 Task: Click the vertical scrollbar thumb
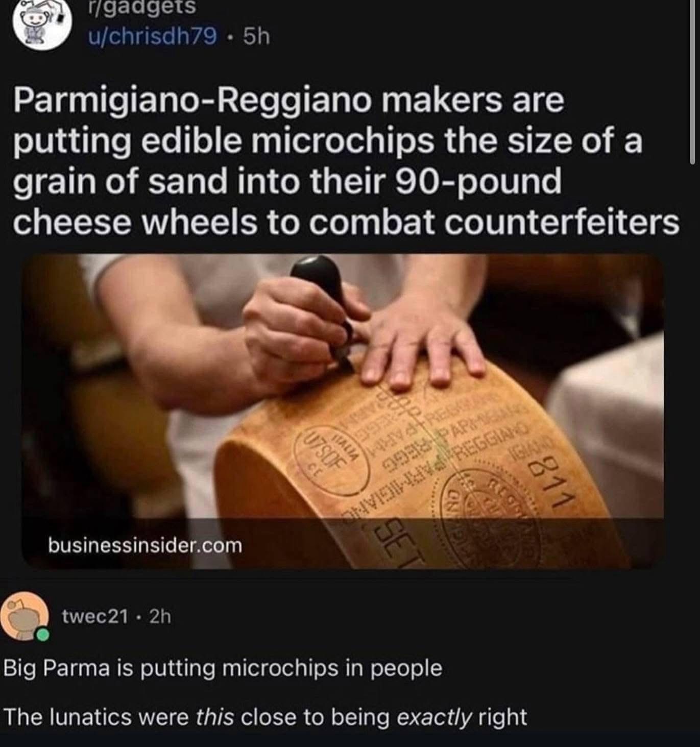click(x=692, y=82)
